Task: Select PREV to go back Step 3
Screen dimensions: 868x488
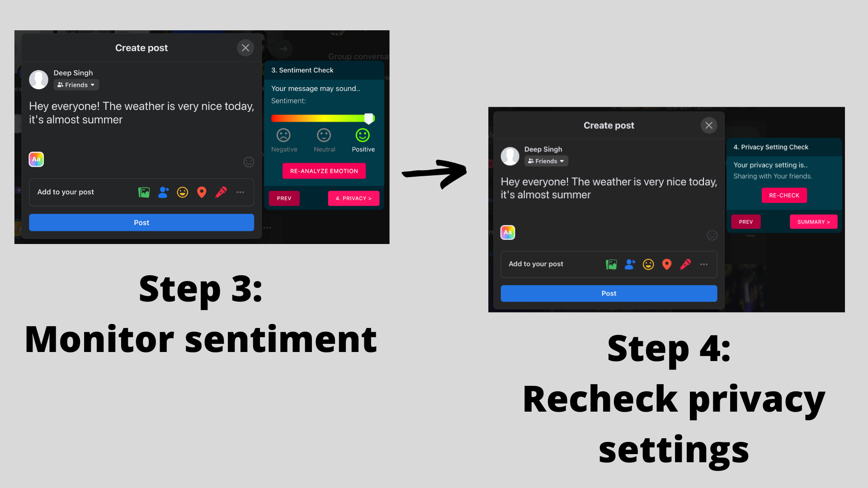Action: tap(746, 221)
